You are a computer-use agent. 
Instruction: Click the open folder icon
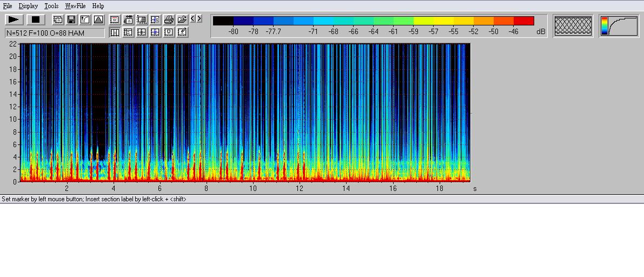tap(182, 20)
